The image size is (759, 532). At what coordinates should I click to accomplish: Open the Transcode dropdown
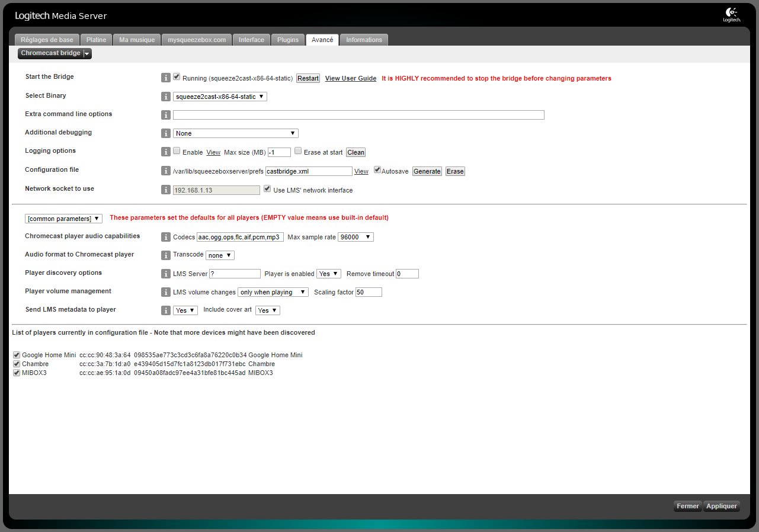(220, 255)
